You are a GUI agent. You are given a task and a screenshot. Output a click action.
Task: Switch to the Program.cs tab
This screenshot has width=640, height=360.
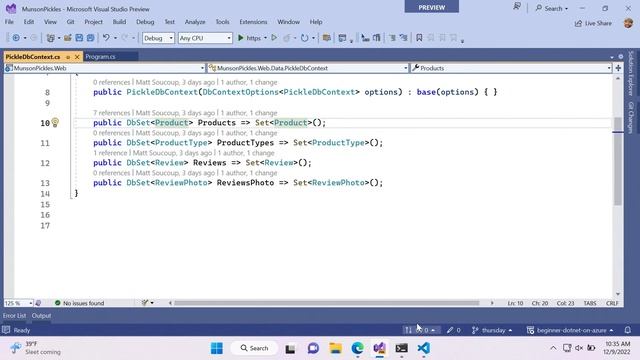(100, 57)
